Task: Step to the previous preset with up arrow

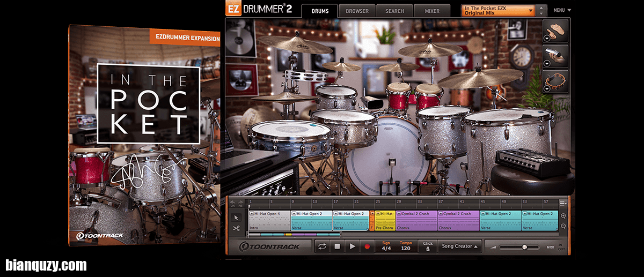Action: pyautogui.click(x=541, y=8)
